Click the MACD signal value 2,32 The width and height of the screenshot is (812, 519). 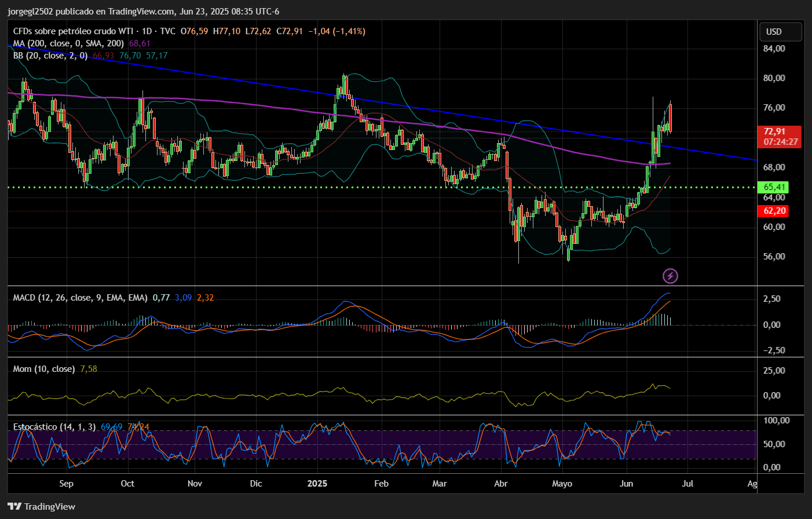205,298
